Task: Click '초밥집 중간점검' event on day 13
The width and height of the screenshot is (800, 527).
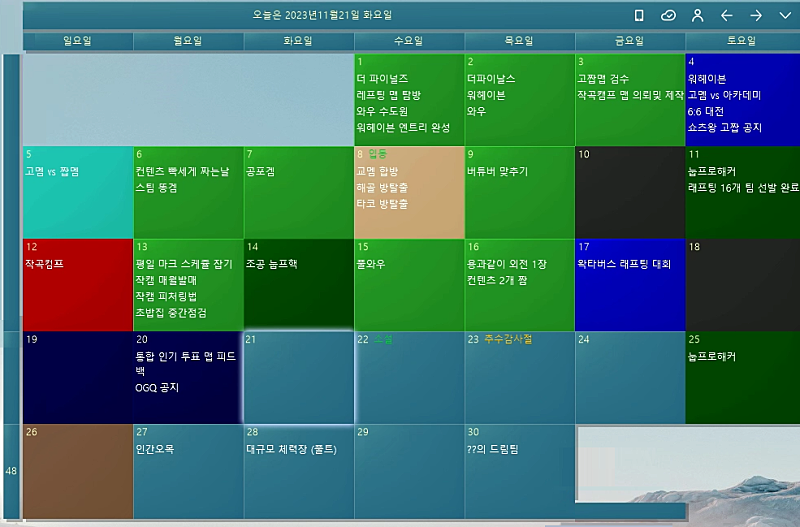Action: pyautogui.click(x=171, y=313)
